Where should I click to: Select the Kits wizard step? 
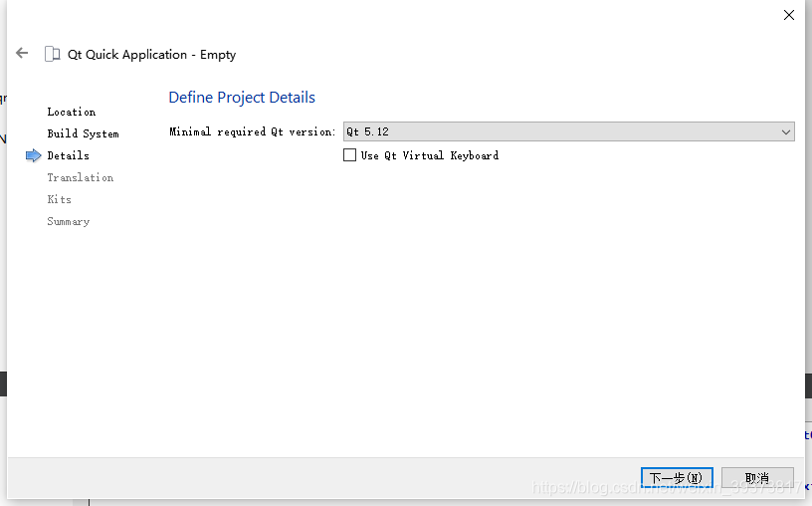[60, 199]
